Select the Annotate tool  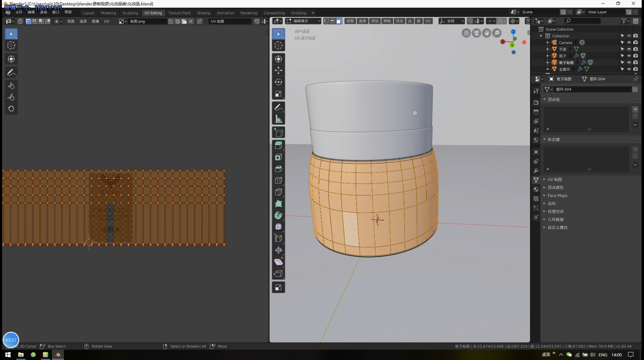pyautogui.click(x=278, y=108)
